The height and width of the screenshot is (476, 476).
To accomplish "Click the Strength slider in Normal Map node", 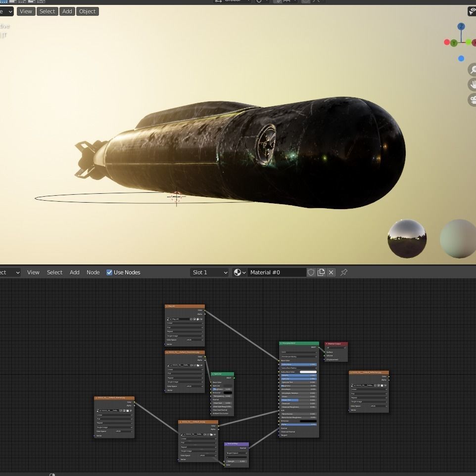I will coord(237,462).
